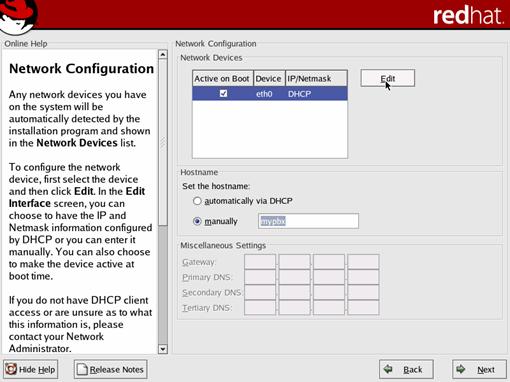
Task: Select the eth0 DHCP device row
Action: coord(270,94)
